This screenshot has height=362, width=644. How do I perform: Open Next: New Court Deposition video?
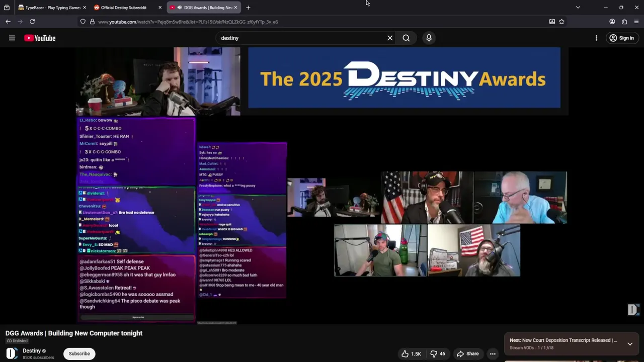tap(563, 340)
